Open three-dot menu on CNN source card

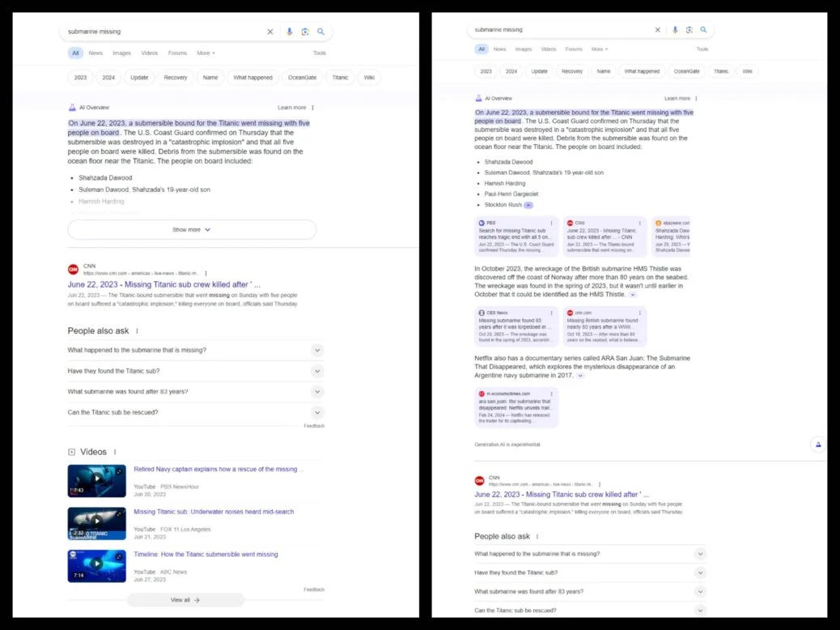pos(639,223)
